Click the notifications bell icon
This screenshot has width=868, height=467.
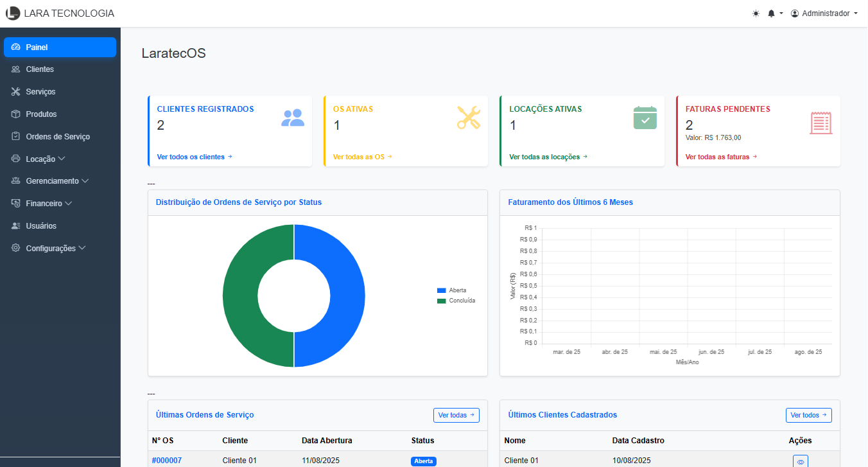tap(772, 13)
